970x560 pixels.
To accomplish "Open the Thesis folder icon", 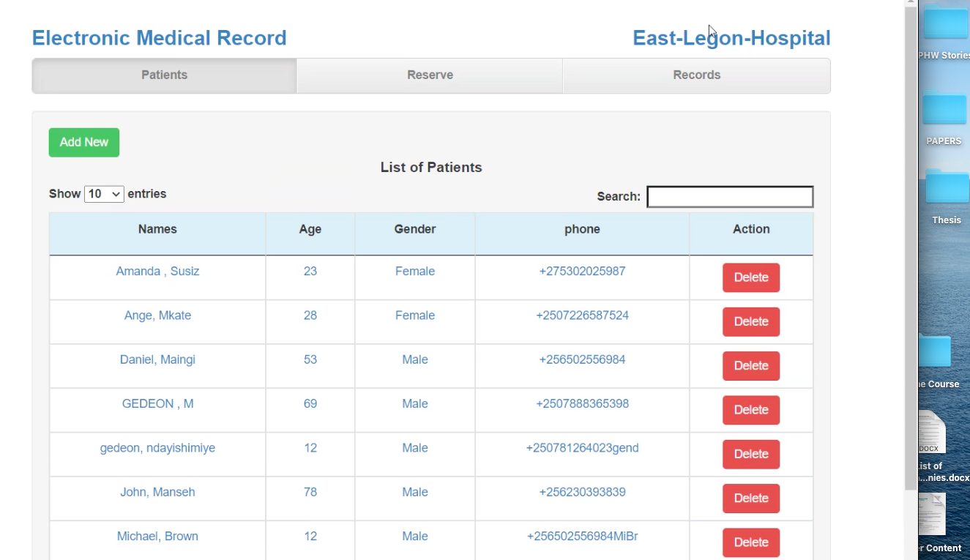I will click(947, 187).
